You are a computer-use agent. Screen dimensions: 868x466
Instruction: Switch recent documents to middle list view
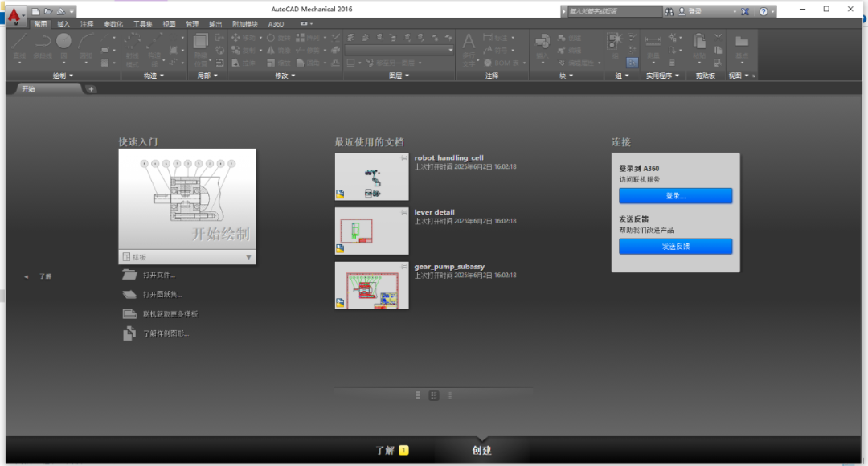[434, 395]
